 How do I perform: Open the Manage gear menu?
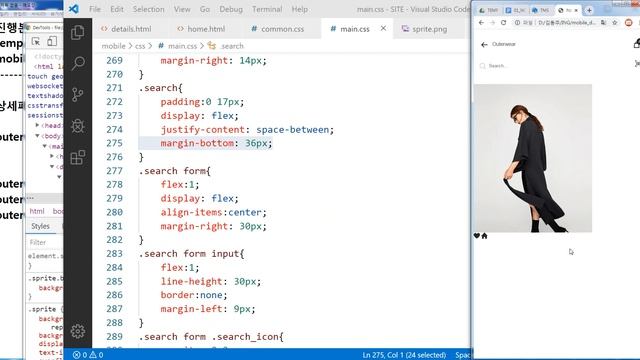tap(78, 331)
